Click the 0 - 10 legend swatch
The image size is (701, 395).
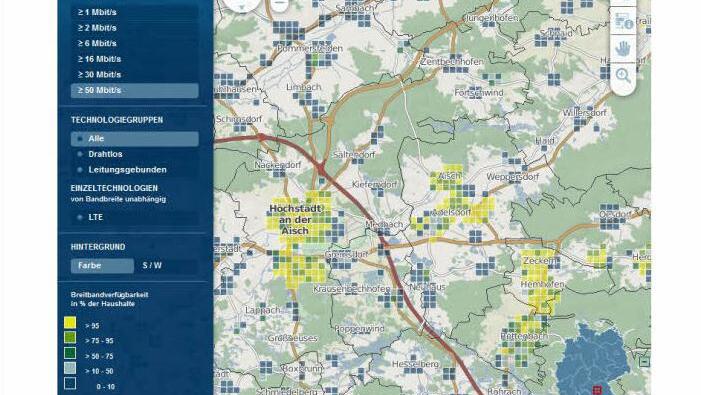70,383
